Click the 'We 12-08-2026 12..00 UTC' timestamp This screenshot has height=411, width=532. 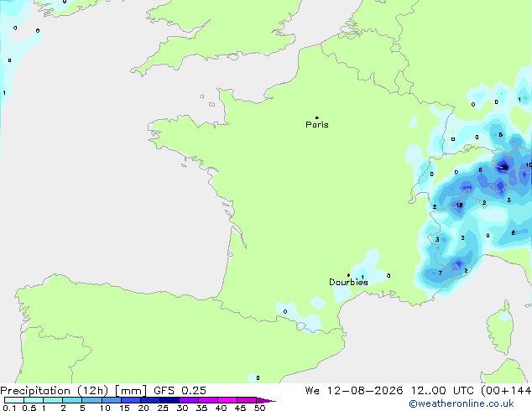[x=389, y=391]
